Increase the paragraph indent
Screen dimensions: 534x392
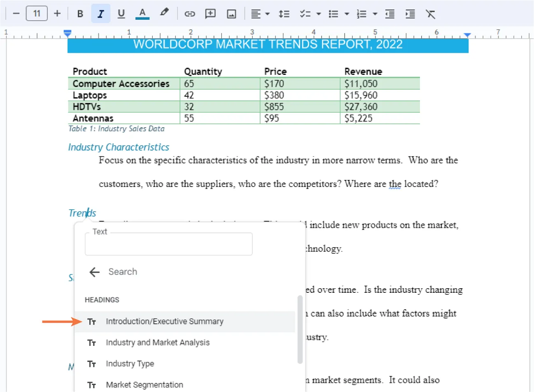click(x=410, y=14)
